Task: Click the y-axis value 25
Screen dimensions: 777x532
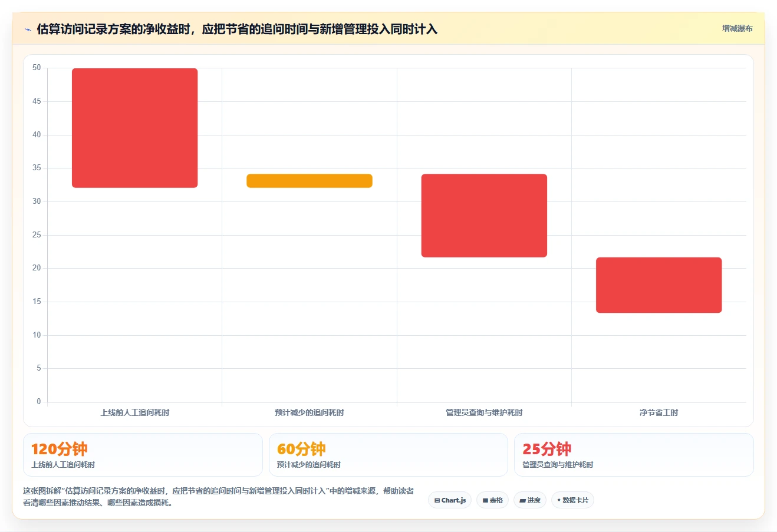Action: (37, 235)
